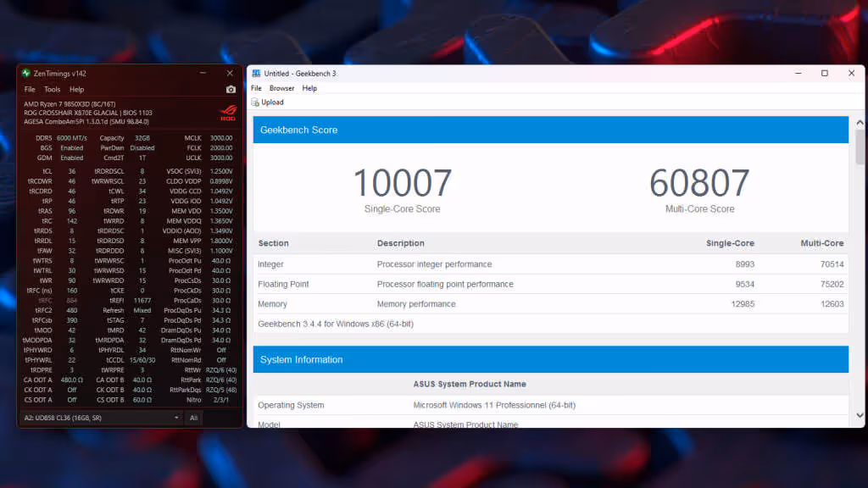The height and width of the screenshot is (488, 868).
Task: Click tCL value 36
Action: [71, 171]
